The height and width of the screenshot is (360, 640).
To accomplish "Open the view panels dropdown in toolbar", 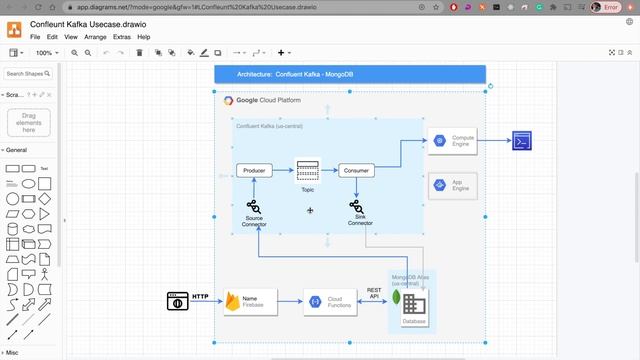I will (x=16, y=53).
